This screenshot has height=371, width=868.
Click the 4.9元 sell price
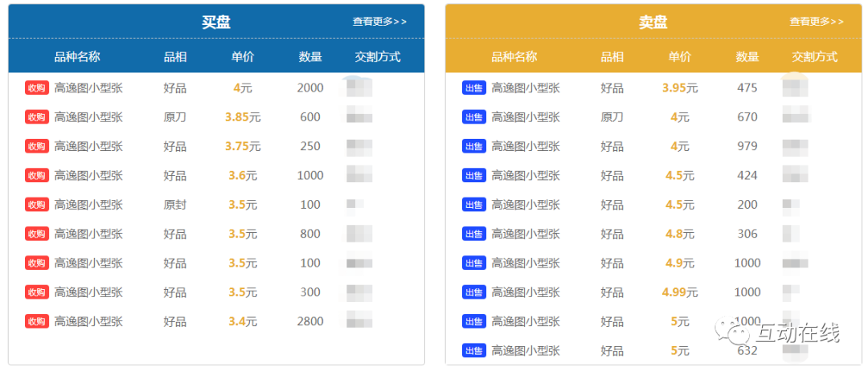pos(680,263)
